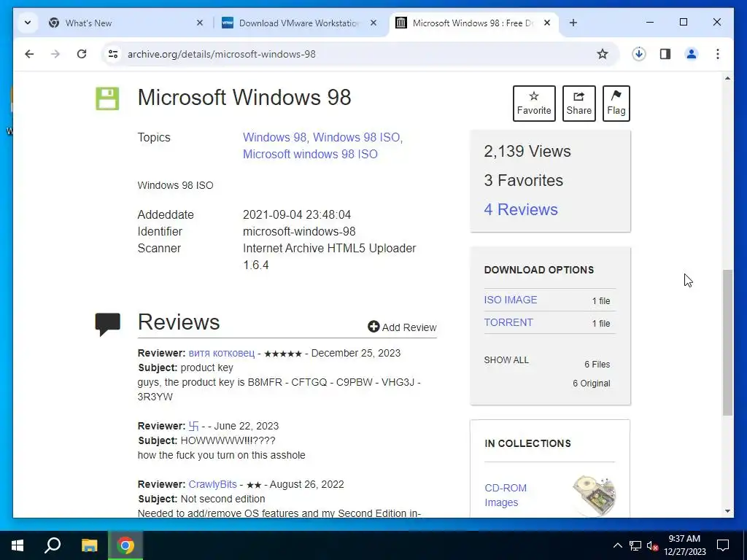Click the TORRENT download link
The width and height of the screenshot is (747, 560).
[x=508, y=322]
